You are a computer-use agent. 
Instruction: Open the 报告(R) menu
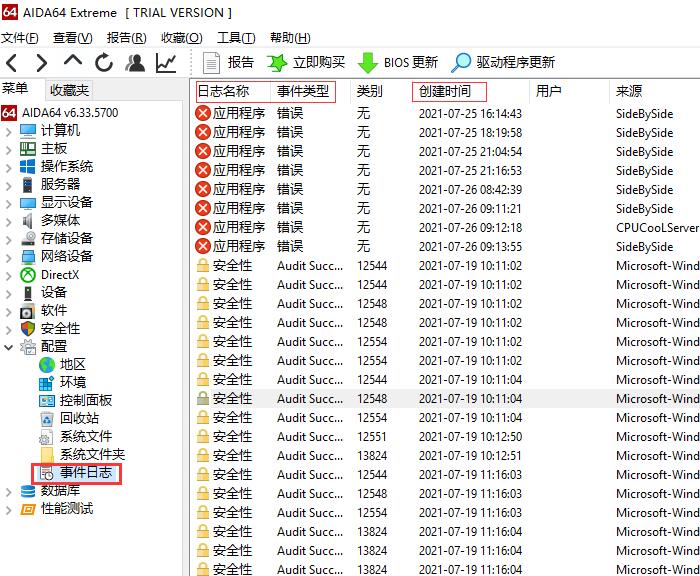click(x=126, y=38)
